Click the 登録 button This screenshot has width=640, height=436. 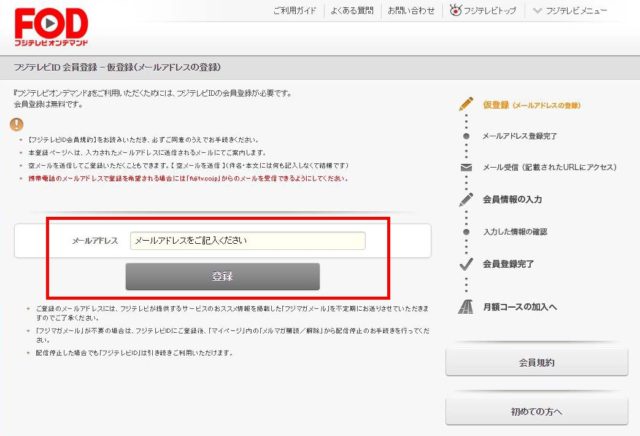pyautogui.click(x=222, y=276)
